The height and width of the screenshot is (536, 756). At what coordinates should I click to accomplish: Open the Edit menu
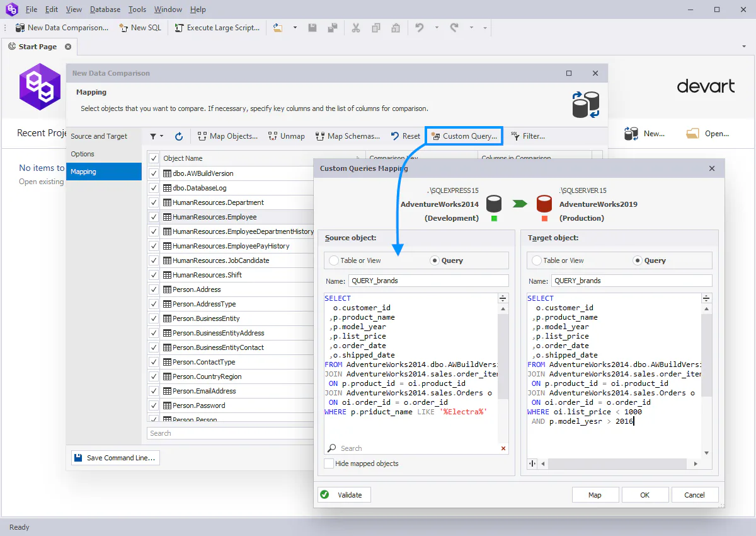point(52,9)
